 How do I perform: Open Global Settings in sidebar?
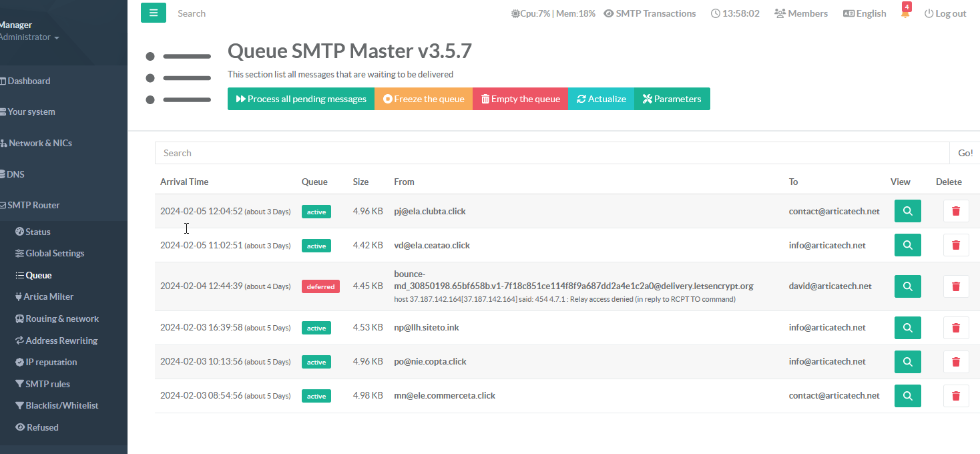[x=55, y=253]
